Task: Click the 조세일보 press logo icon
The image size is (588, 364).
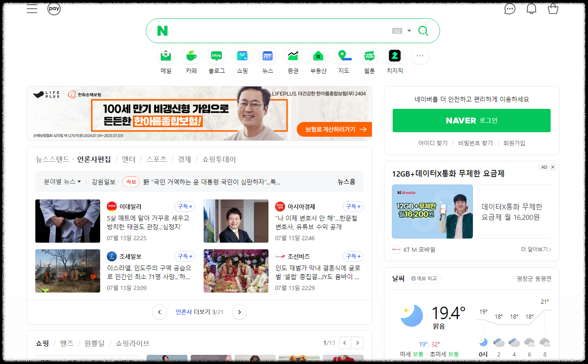Action: pyautogui.click(x=112, y=256)
